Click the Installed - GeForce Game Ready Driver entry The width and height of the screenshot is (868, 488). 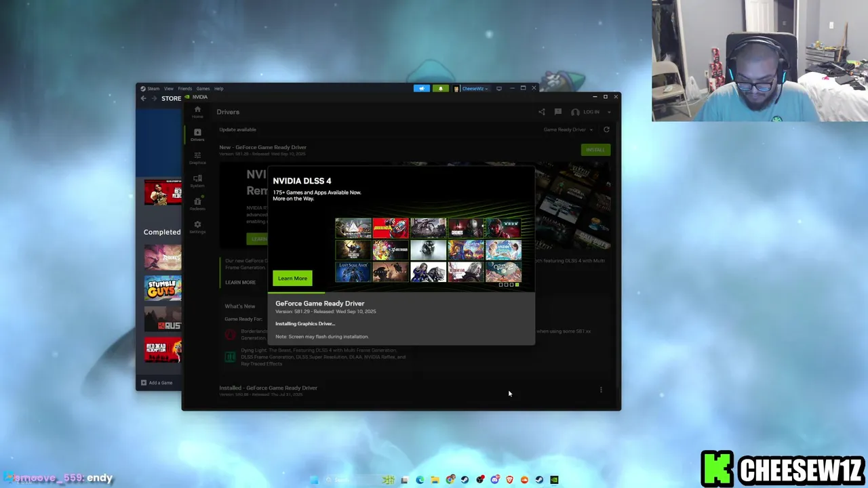[269, 388]
